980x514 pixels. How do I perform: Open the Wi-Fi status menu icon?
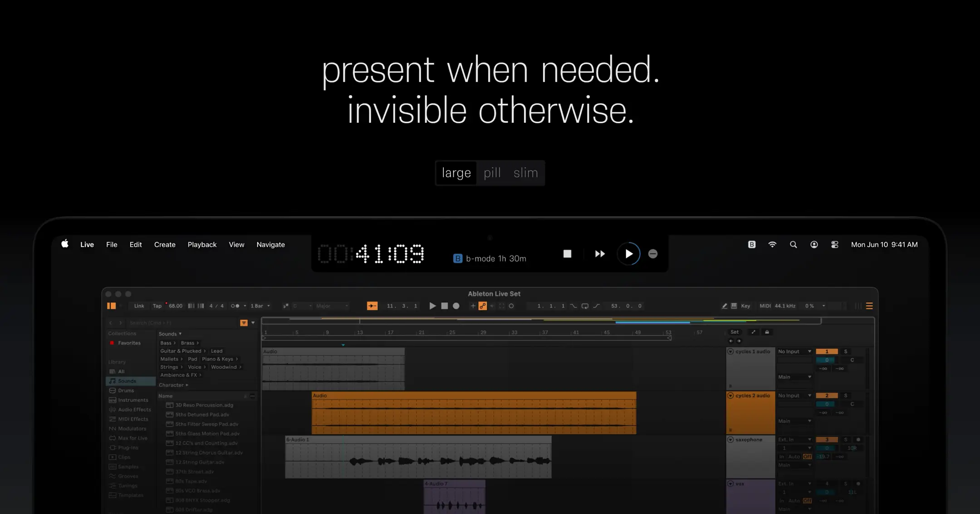[x=772, y=244]
